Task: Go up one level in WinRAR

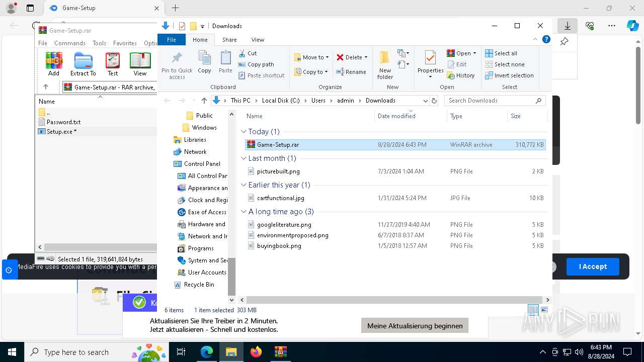Action: 46,87
